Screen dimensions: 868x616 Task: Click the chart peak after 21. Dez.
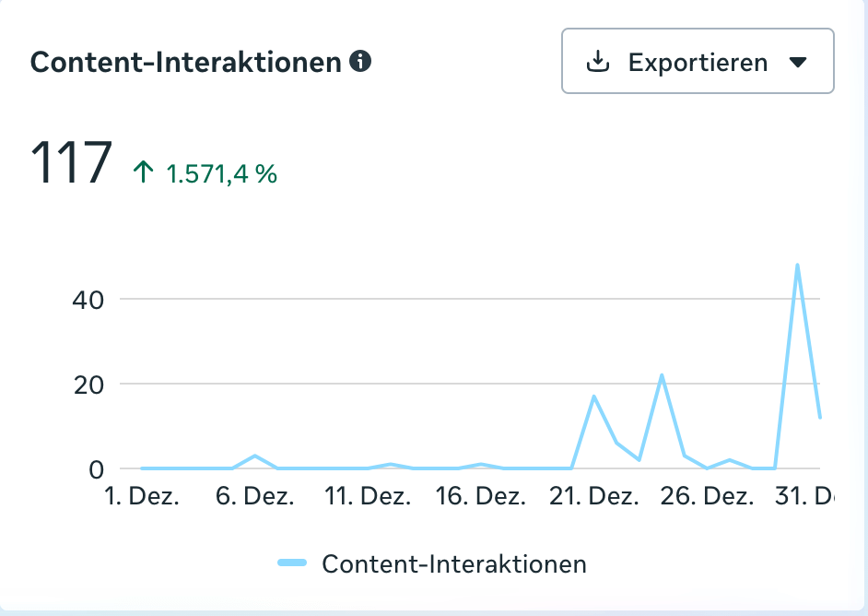(594, 397)
